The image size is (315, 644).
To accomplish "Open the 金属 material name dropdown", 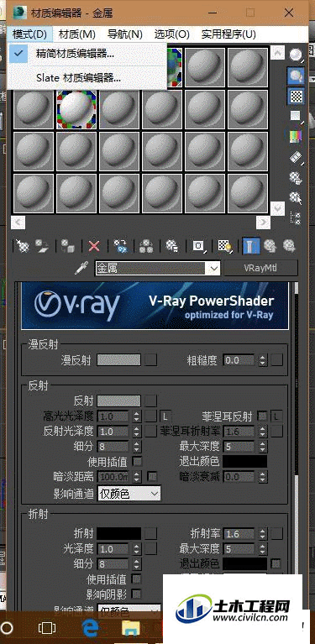I will point(214,269).
